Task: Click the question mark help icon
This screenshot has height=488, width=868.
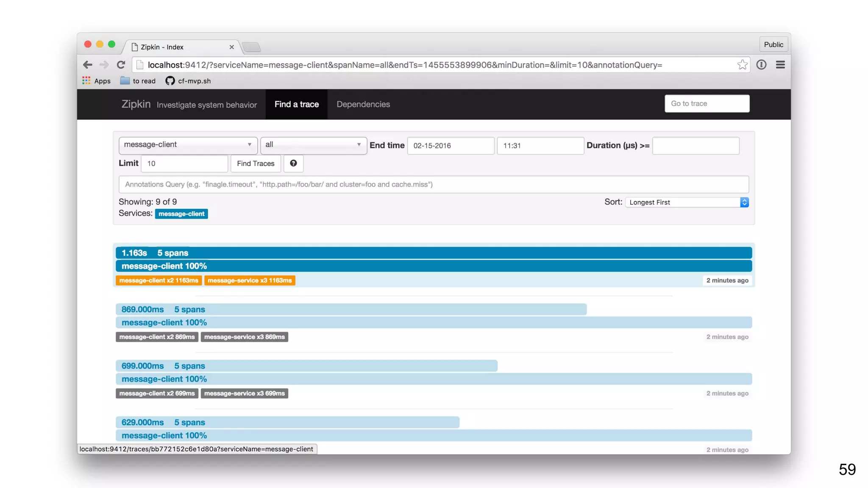Action: point(293,164)
